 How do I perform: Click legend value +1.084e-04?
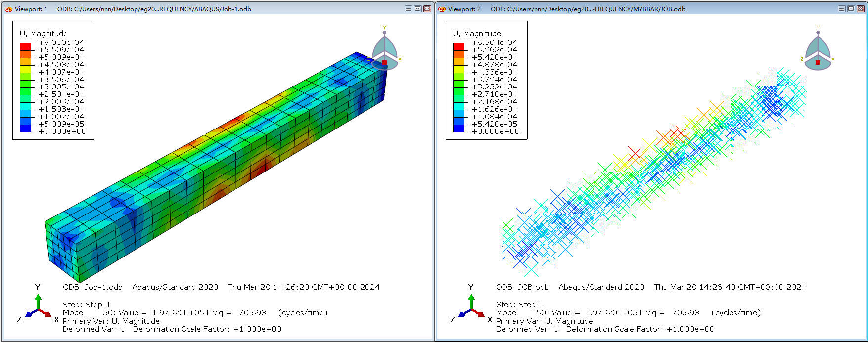pyautogui.click(x=495, y=117)
